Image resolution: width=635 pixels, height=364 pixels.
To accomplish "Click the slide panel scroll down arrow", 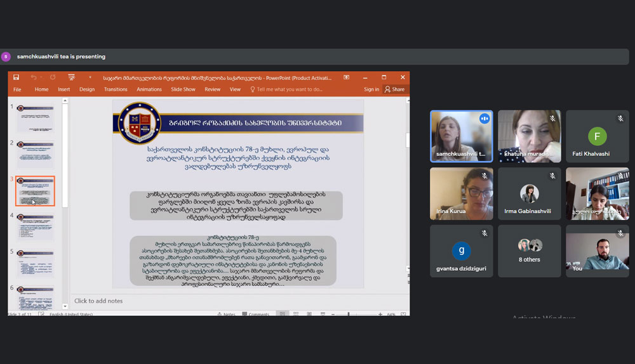I will 65,308.
